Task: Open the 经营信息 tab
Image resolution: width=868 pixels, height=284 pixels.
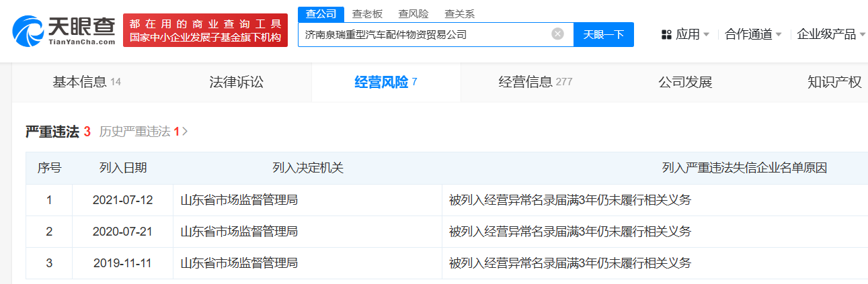Action: 535,83
